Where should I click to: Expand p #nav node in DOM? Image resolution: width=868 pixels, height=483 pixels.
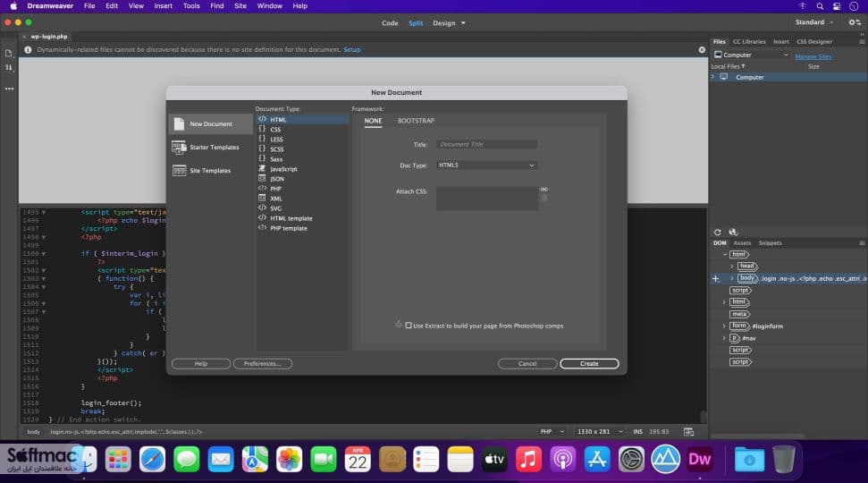tap(724, 338)
